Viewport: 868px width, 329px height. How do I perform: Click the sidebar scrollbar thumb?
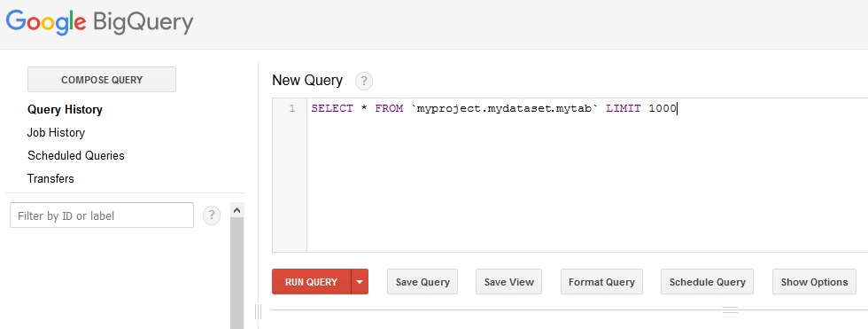237,273
